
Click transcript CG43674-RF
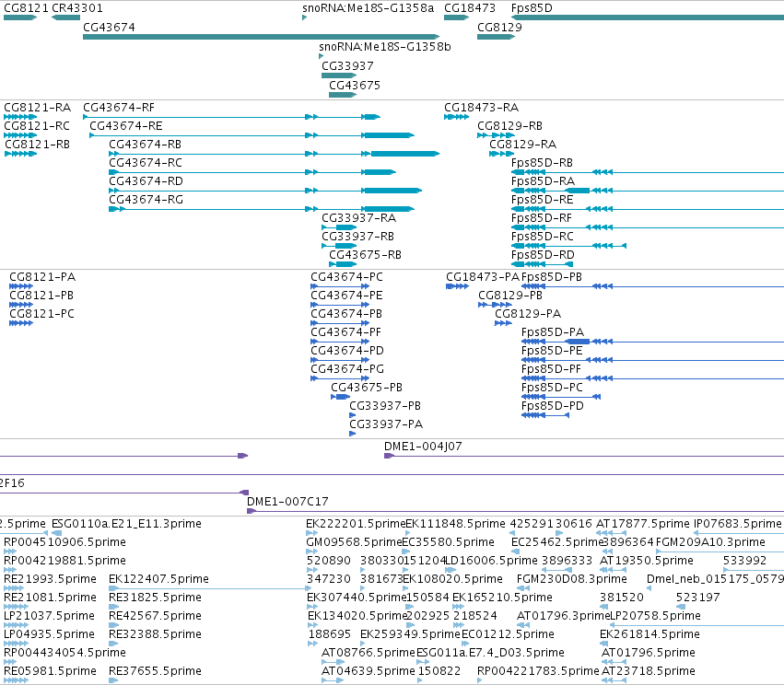[x=119, y=108]
